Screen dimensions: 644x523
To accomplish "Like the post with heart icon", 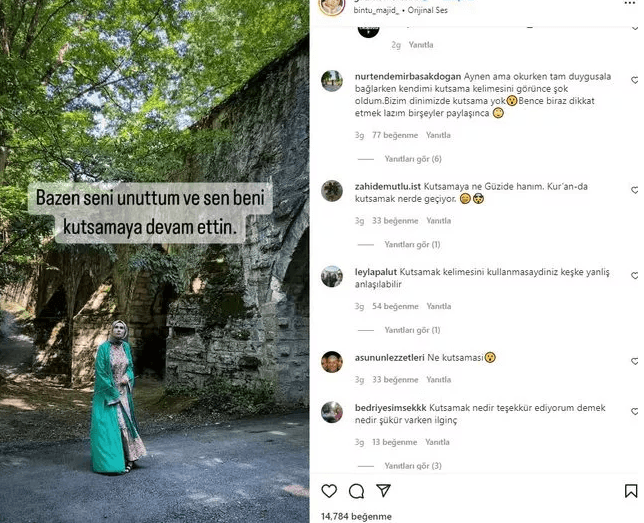I will pos(329,491).
